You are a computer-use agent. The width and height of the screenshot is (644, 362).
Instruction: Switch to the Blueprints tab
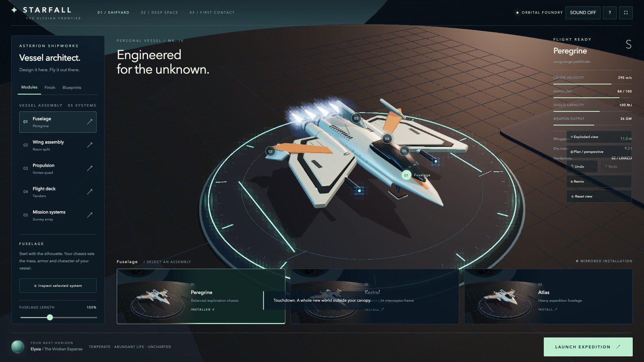(x=72, y=87)
